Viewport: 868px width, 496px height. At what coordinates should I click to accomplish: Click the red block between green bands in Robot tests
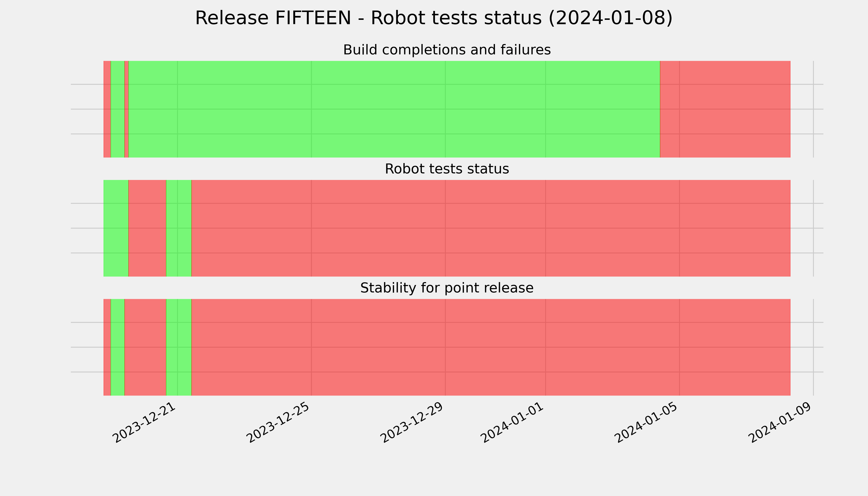click(147, 228)
